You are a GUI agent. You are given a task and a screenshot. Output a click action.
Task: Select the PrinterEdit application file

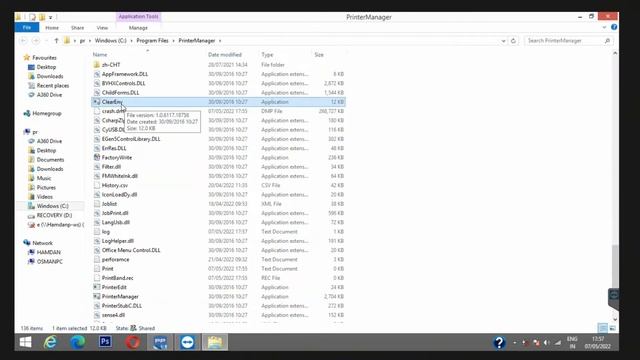[x=114, y=287]
